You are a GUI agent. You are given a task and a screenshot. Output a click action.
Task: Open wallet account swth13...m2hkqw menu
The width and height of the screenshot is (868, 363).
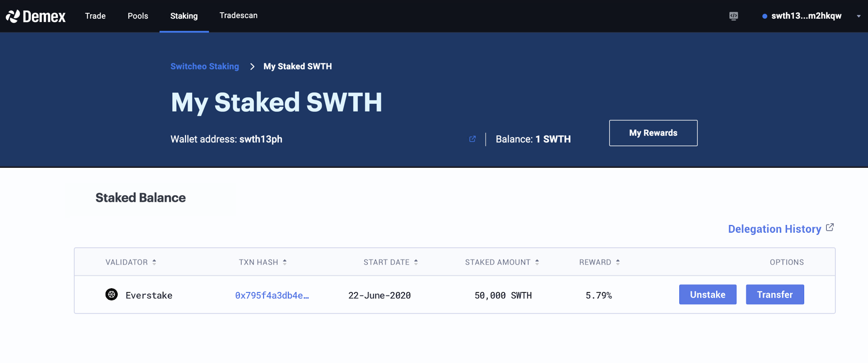(806, 16)
